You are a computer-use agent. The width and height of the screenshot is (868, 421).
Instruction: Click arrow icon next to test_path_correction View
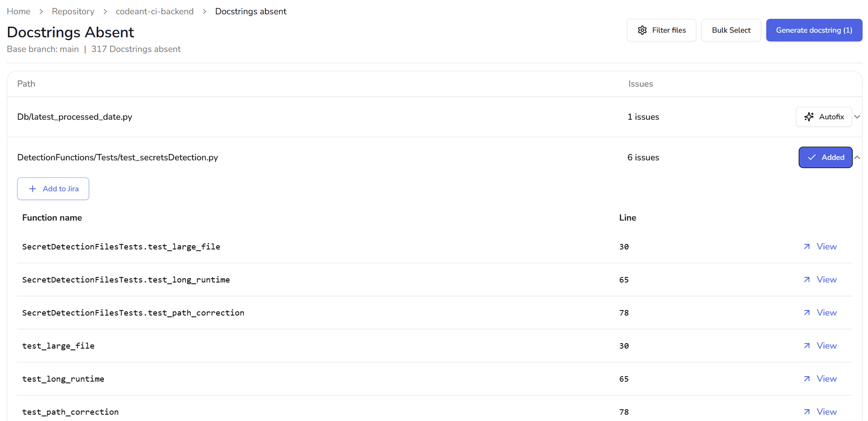point(807,412)
